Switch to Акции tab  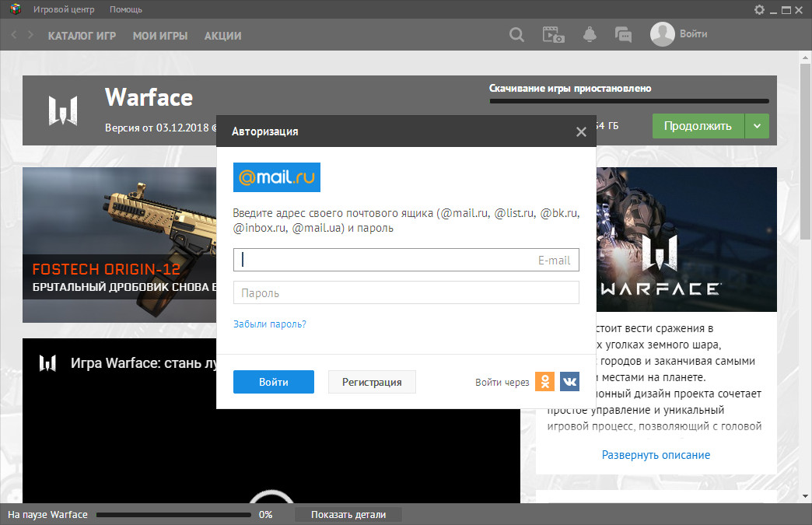pos(222,36)
